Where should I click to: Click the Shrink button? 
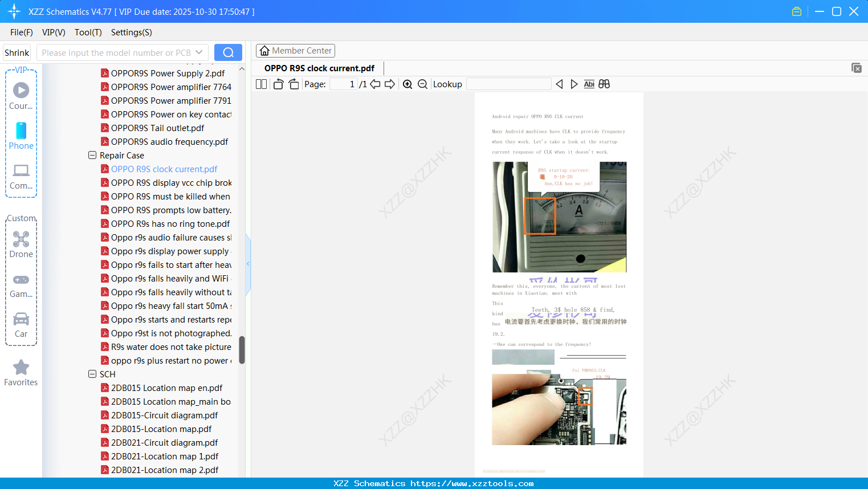point(17,52)
